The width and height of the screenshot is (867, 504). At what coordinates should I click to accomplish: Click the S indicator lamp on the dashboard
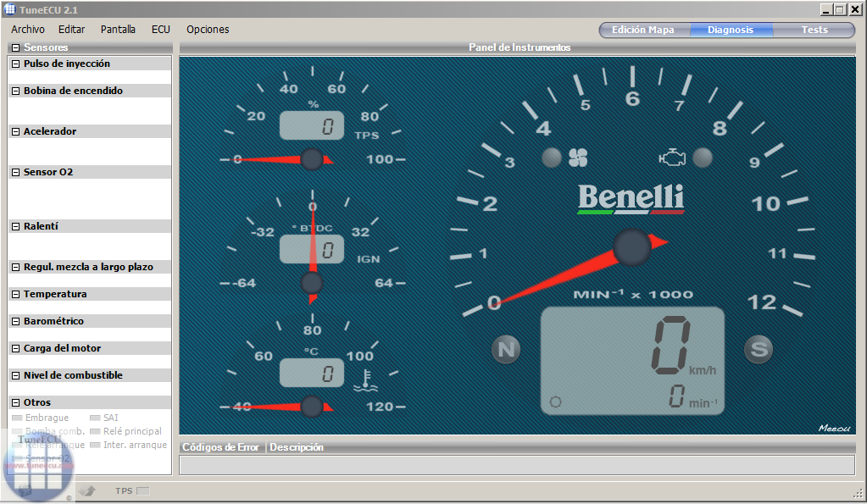[759, 349]
